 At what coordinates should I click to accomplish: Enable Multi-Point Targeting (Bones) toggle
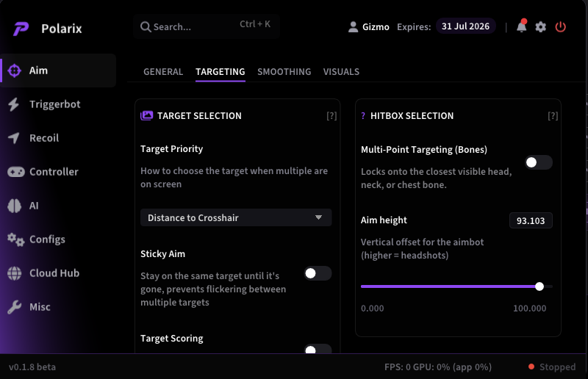click(539, 162)
